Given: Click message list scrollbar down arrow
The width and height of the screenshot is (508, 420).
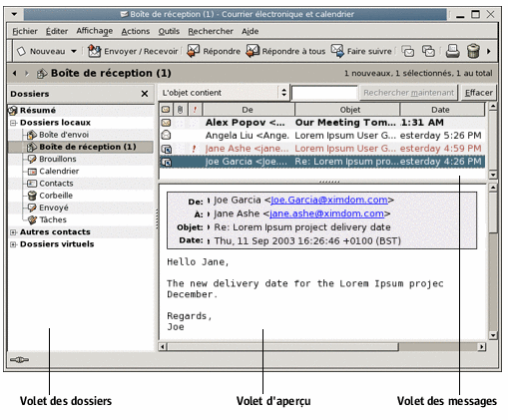Looking at the screenshot, I should pos(493,175).
